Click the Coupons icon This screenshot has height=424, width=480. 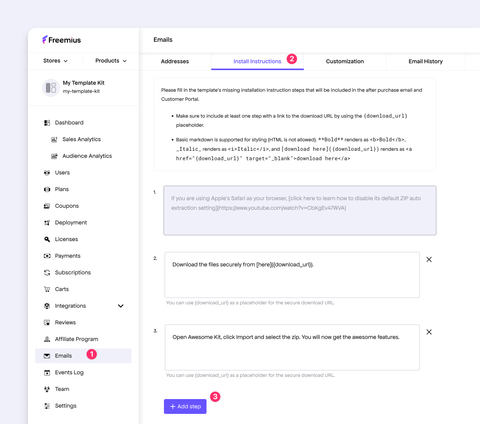pyautogui.click(x=47, y=206)
